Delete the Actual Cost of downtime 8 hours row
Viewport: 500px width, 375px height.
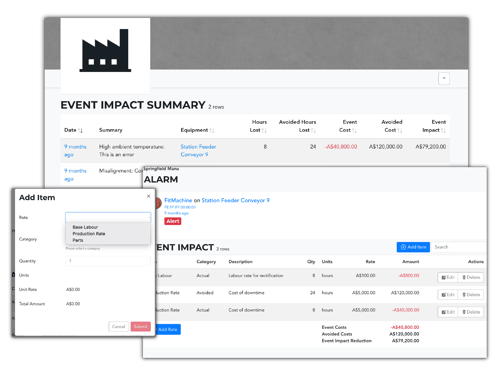pyautogui.click(x=471, y=312)
